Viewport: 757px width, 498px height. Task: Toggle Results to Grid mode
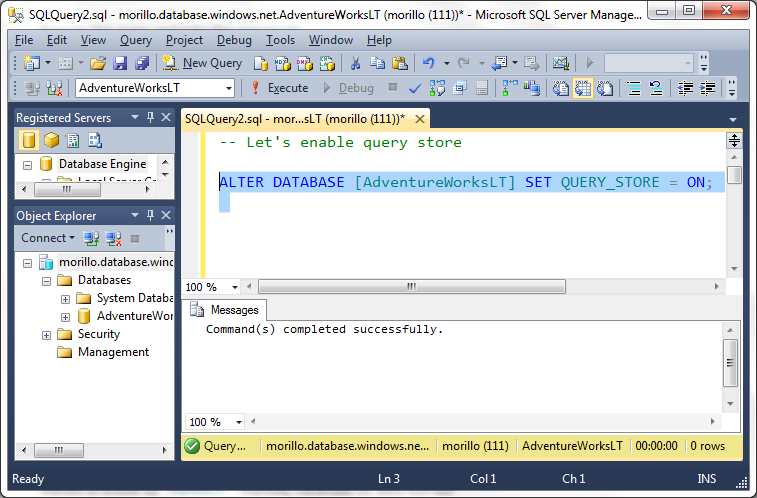[583, 88]
